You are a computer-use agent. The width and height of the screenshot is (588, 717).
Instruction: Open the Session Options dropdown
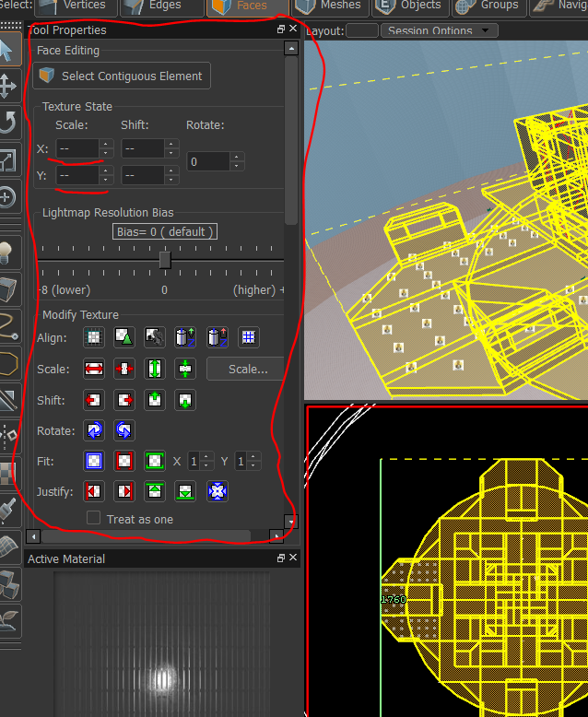click(438, 30)
